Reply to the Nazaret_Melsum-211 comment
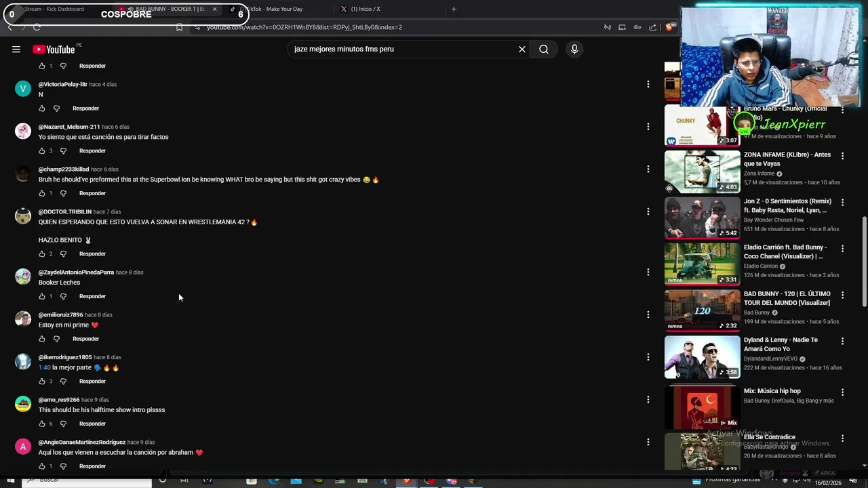This screenshot has width=868, height=488. tap(92, 150)
